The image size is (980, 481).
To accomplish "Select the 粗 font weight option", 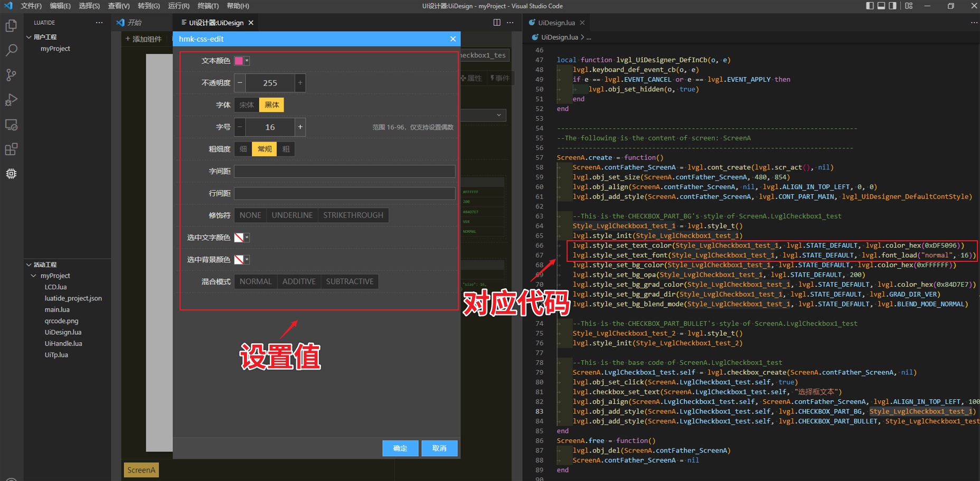I will 286,149.
